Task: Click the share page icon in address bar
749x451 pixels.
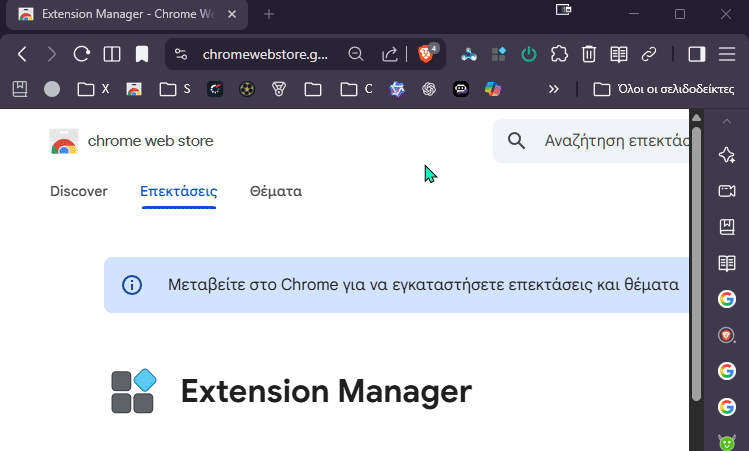Action: coord(389,54)
